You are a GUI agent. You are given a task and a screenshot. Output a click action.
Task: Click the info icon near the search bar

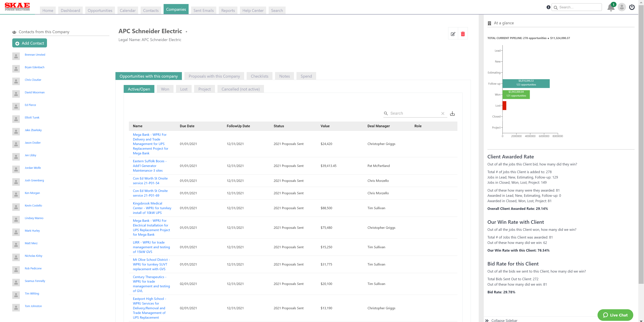[548, 7]
